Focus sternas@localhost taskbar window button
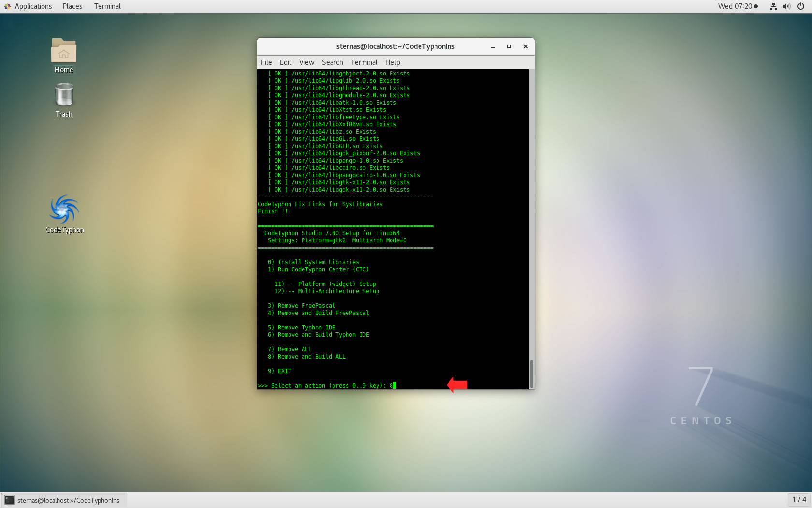Viewport: 812px width, 508px height. [64, 500]
